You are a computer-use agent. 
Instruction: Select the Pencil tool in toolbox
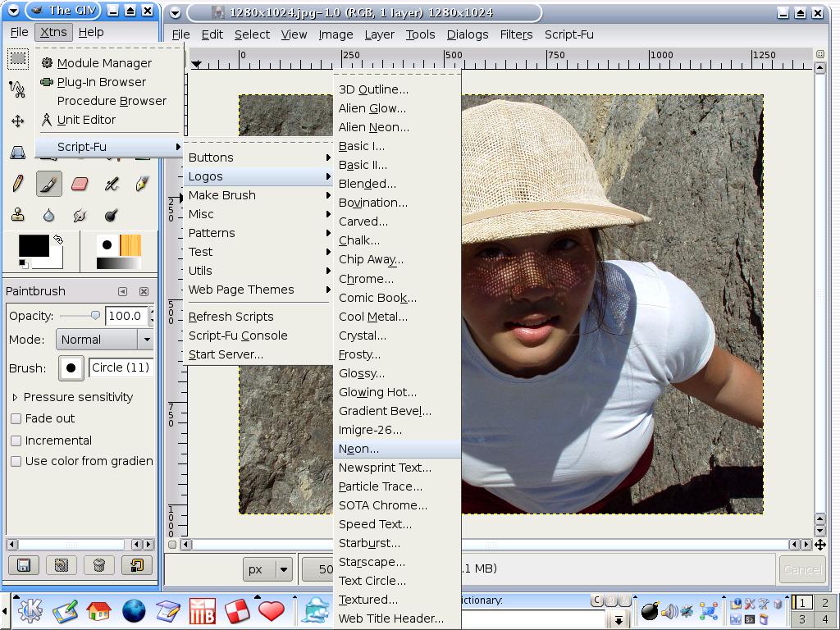(17, 184)
